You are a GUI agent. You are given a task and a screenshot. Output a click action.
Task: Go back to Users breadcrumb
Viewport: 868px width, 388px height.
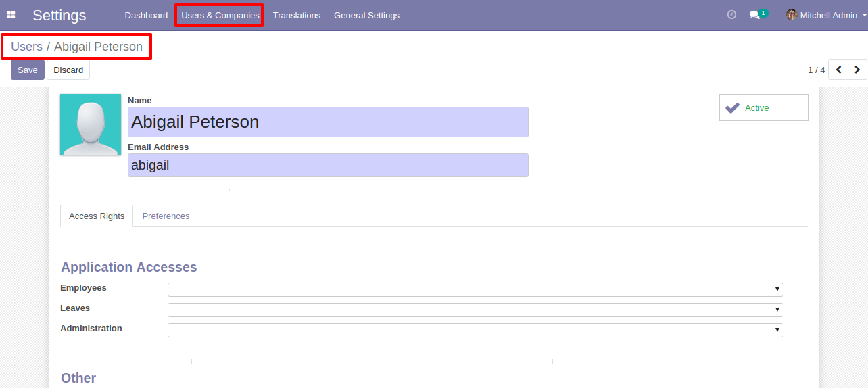(26, 47)
